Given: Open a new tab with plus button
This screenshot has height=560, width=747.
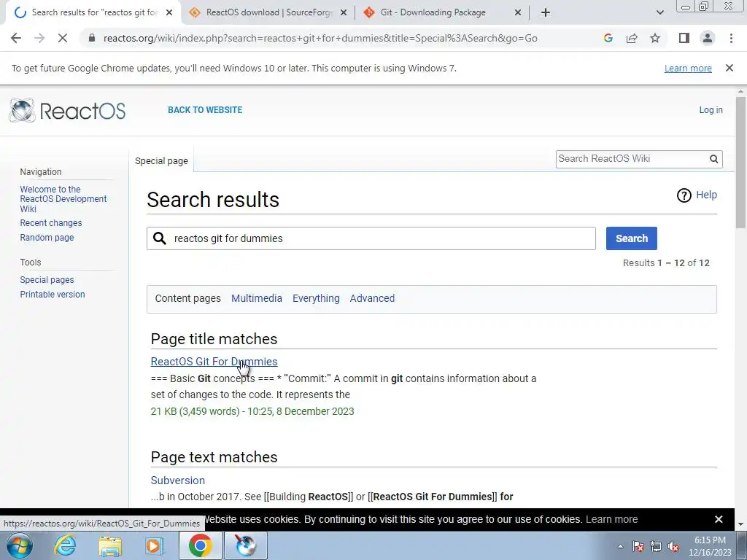Looking at the screenshot, I should coord(546,13).
